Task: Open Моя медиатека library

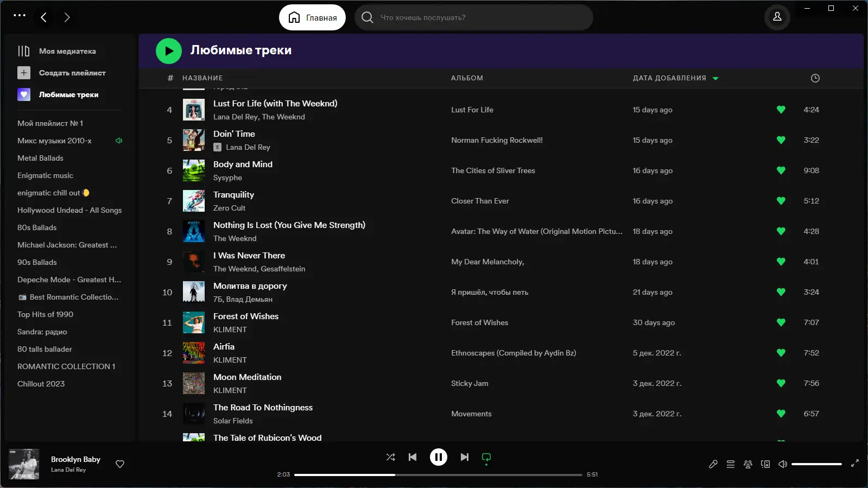Action: (57, 51)
